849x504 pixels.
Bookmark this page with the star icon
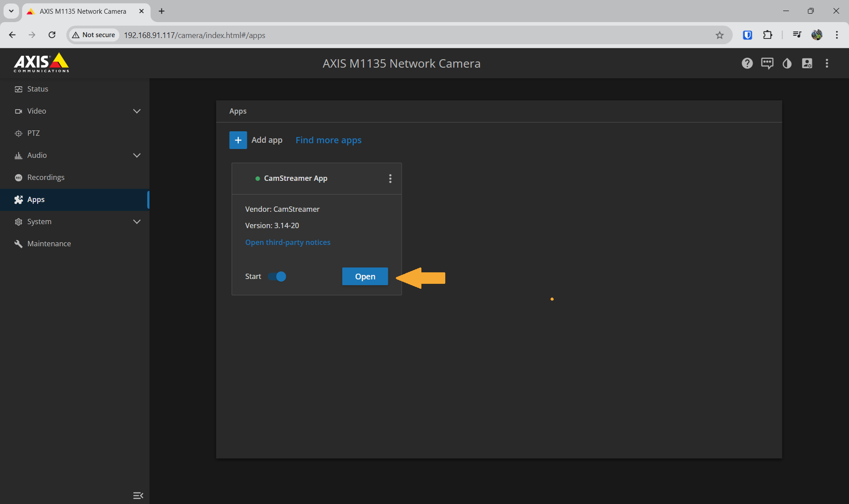click(719, 35)
